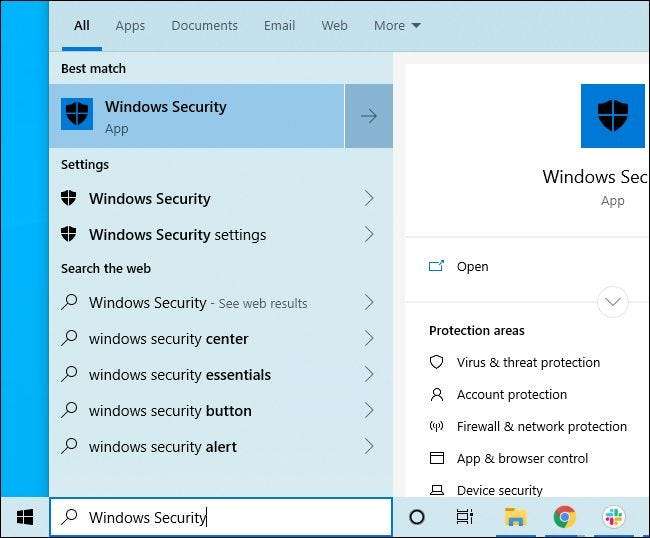The width and height of the screenshot is (650, 538).
Task: Click the Firewall & network protection icon
Action: point(436,426)
